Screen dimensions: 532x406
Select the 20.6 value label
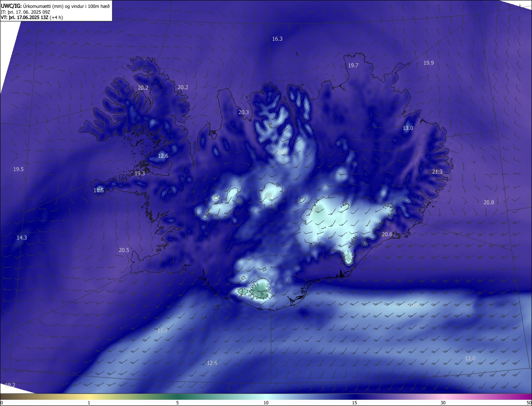click(387, 234)
